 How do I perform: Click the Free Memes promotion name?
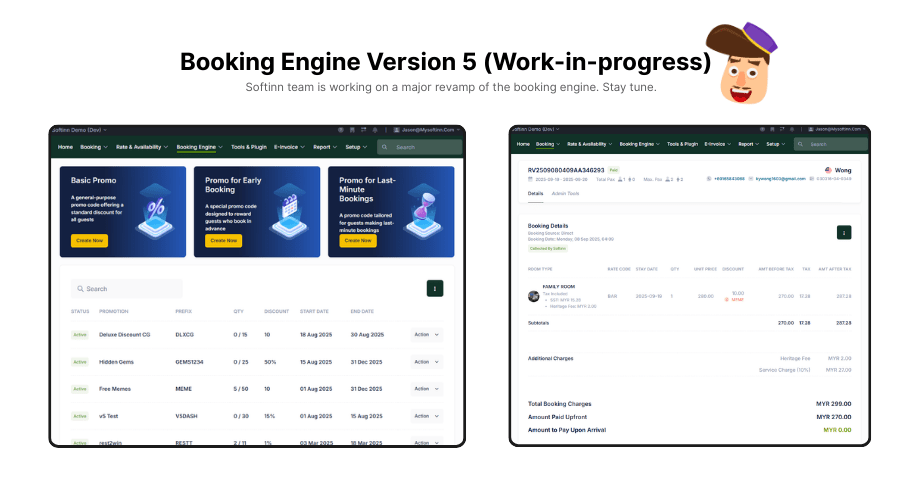point(115,389)
